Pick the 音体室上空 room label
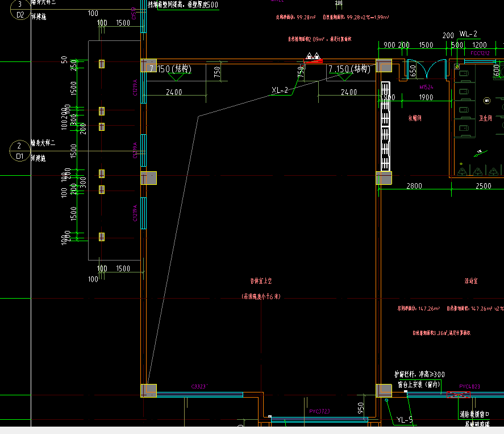 (261, 281)
